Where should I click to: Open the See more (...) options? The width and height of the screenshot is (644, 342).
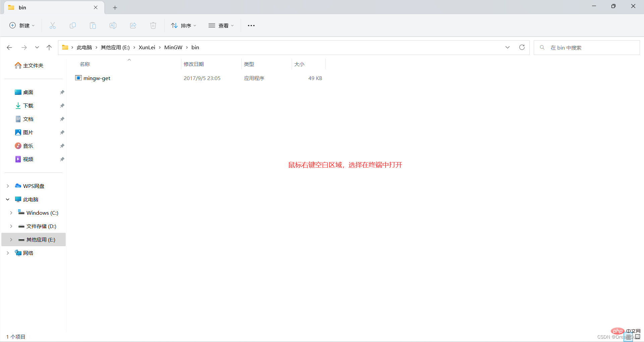(251, 25)
